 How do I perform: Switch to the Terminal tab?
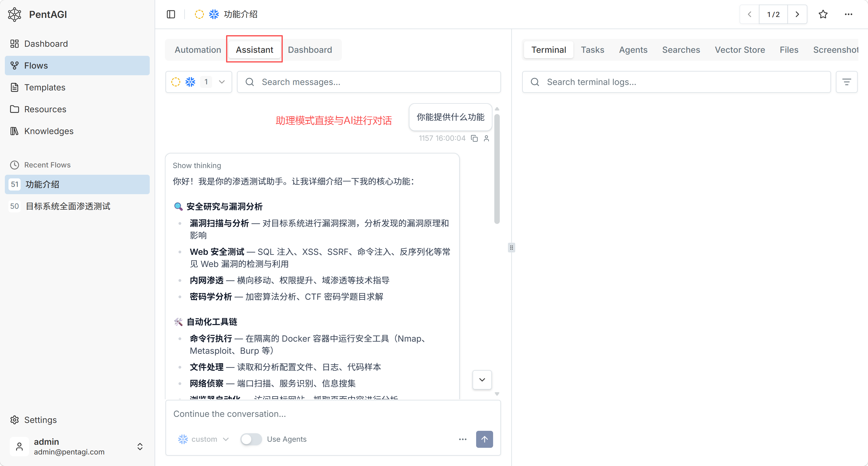tap(549, 50)
